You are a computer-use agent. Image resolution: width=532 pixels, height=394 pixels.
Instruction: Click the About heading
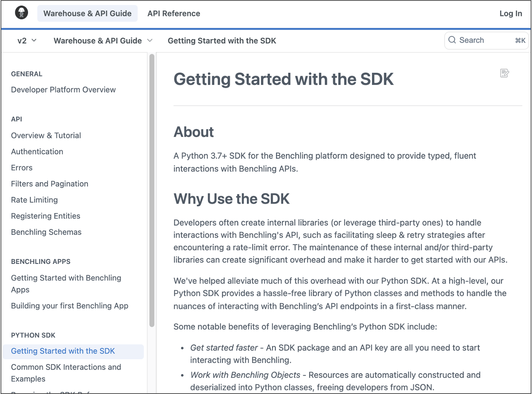click(194, 132)
